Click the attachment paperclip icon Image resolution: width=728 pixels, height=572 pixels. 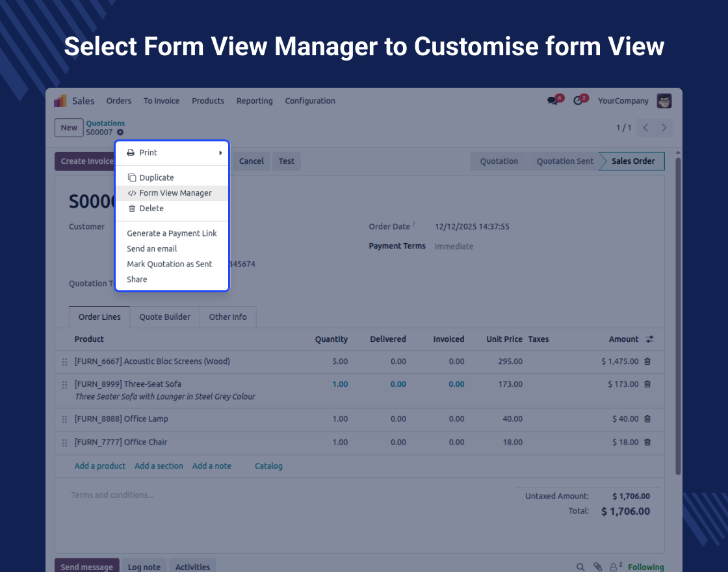point(597,567)
